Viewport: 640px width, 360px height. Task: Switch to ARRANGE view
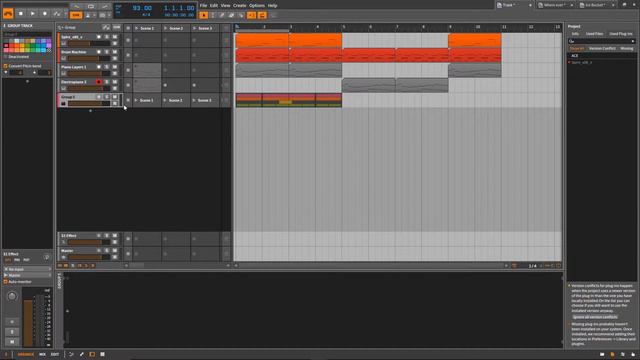pos(26,354)
